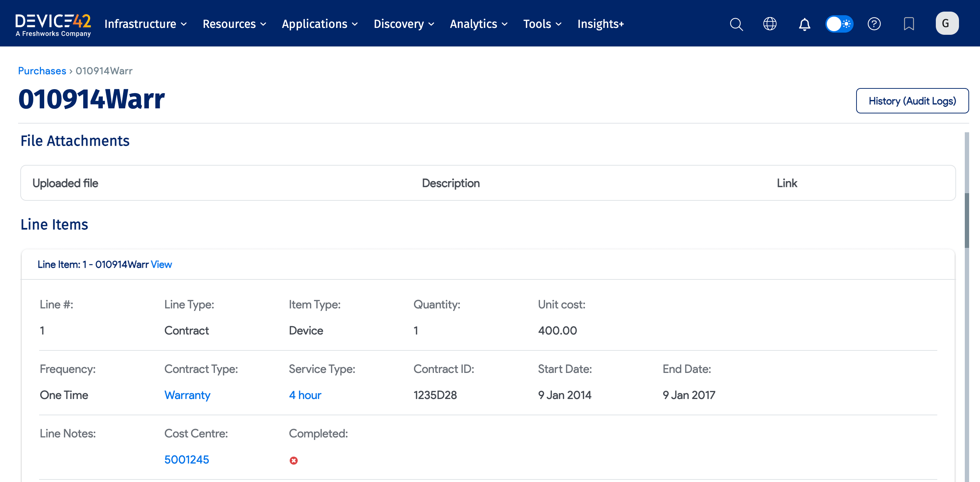
Task: Expand the Infrastructure menu
Action: click(x=146, y=24)
